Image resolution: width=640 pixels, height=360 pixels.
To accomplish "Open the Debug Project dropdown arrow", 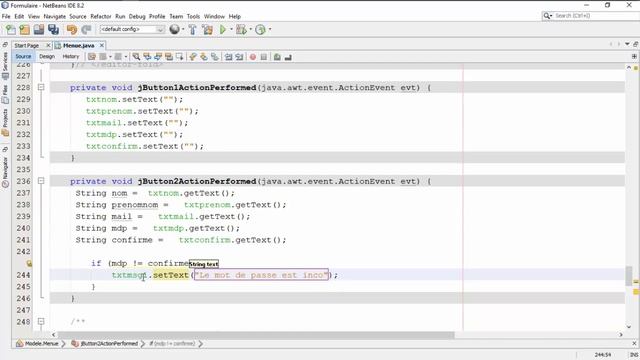I will 250,29.
